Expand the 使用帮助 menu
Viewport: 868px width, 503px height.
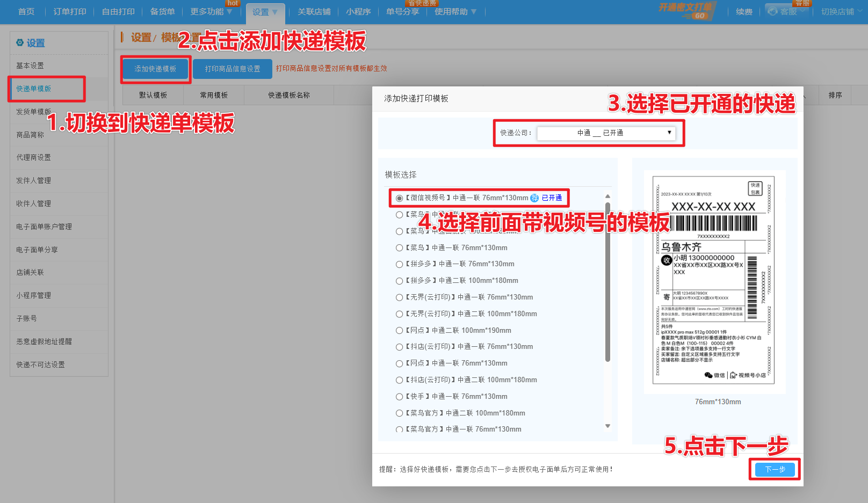click(x=455, y=12)
